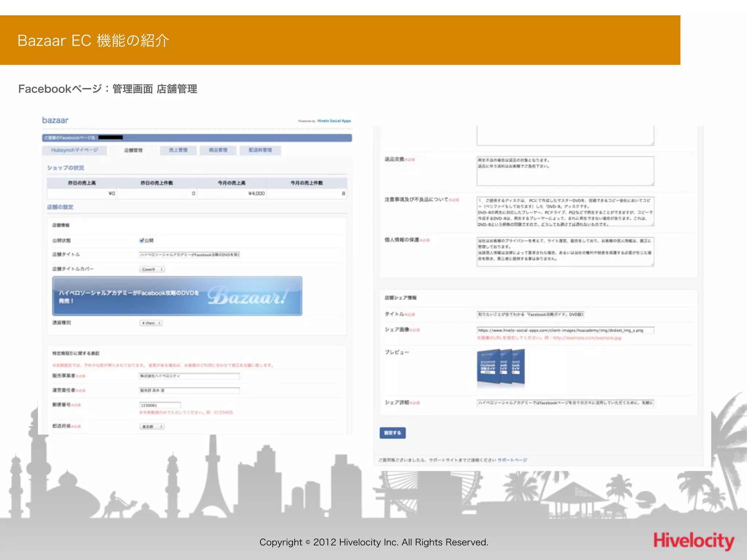Go to the 商品管理 tab
The width and height of the screenshot is (747, 560).
(x=218, y=150)
